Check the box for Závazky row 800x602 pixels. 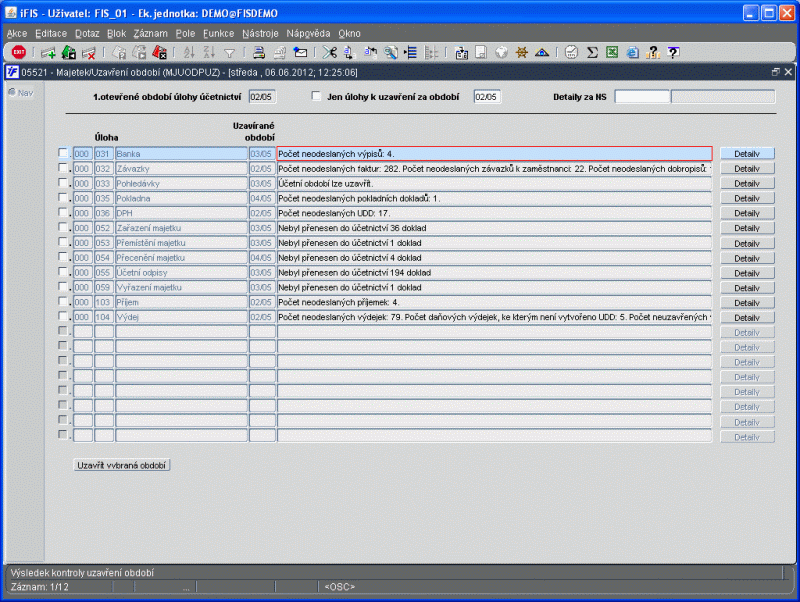[63, 168]
